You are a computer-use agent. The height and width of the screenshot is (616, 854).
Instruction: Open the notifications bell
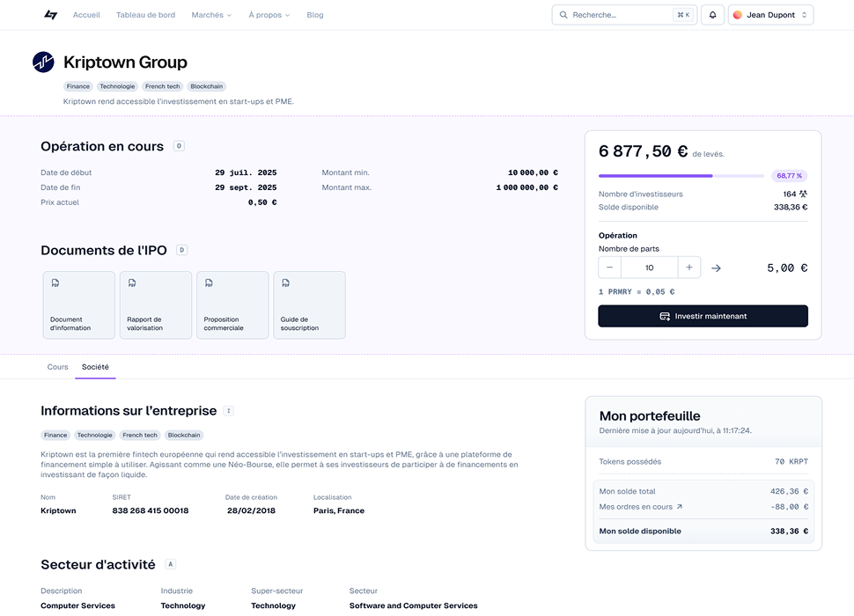coord(712,15)
